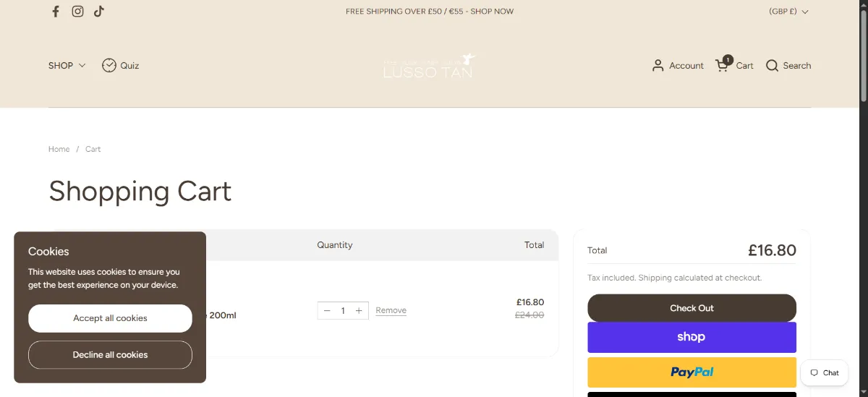Pay with Shop Pay button
The width and height of the screenshot is (868, 397).
692,338
